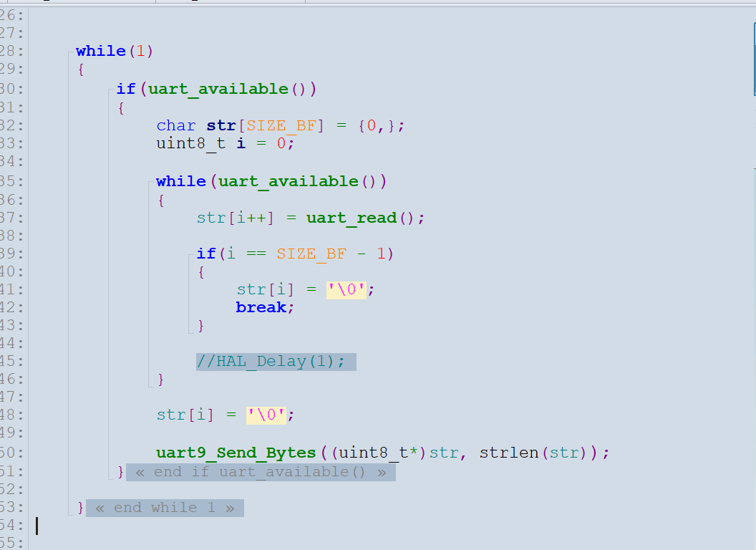Select the bold 'str' array declaration name
The width and height of the screenshot is (756, 550).
click(x=221, y=125)
